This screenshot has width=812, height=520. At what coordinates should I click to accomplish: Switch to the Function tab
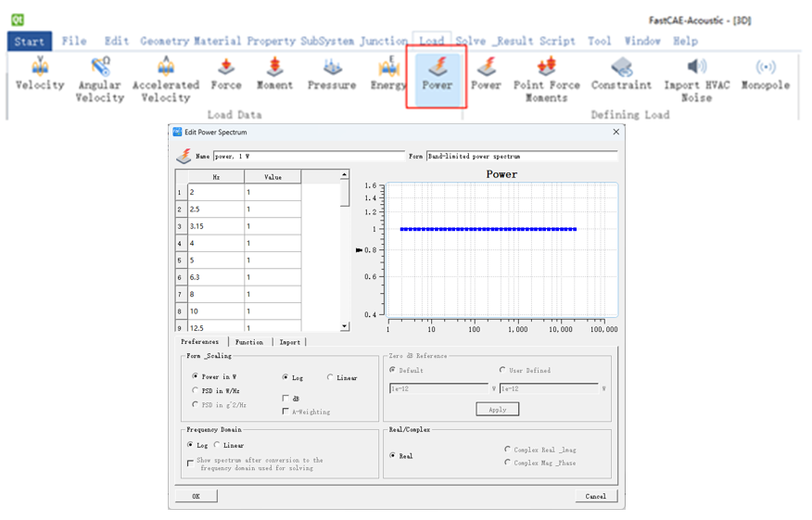[248, 342]
